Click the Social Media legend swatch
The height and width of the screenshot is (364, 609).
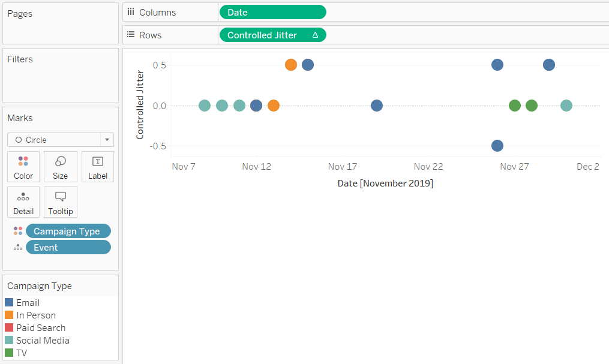[x=9, y=341]
